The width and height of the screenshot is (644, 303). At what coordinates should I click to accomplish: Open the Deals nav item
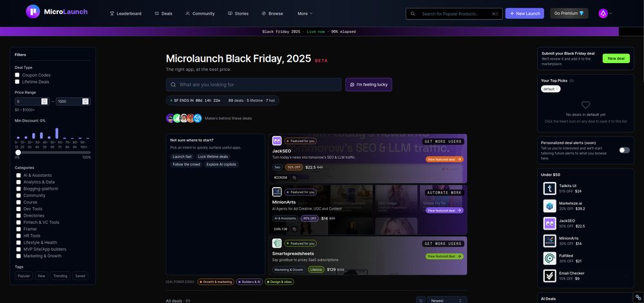click(x=164, y=14)
